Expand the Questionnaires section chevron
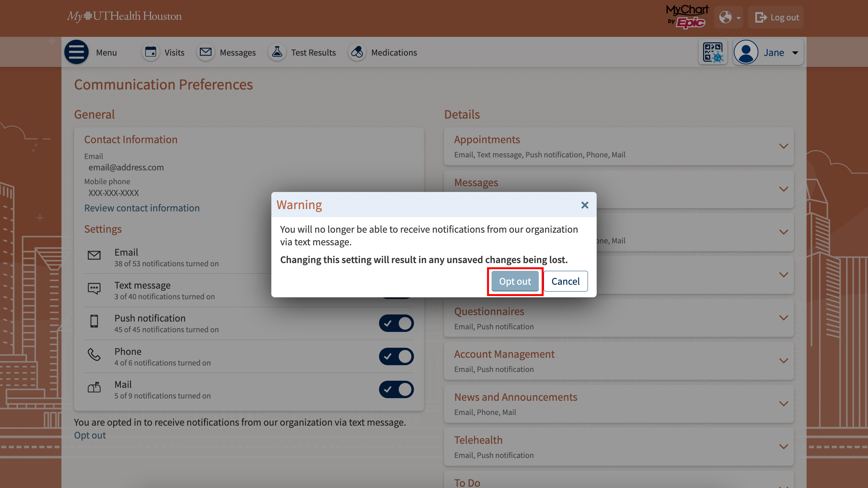 [x=783, y=318]
